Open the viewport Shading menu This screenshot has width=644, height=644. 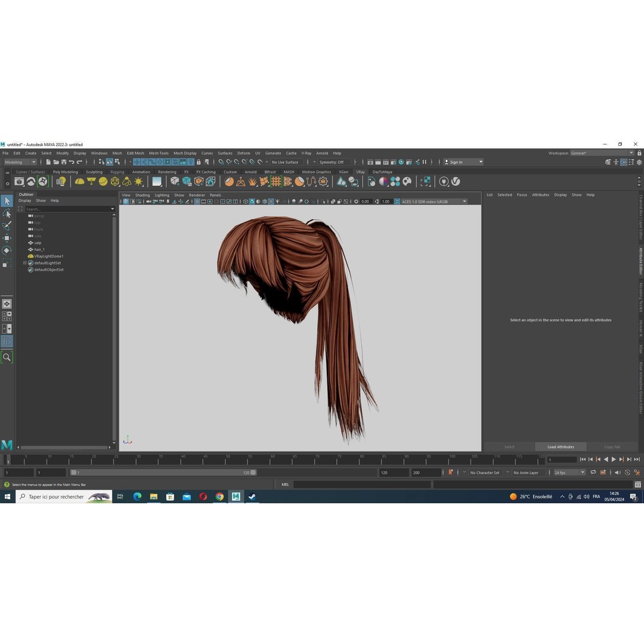(x=143, y=196)
